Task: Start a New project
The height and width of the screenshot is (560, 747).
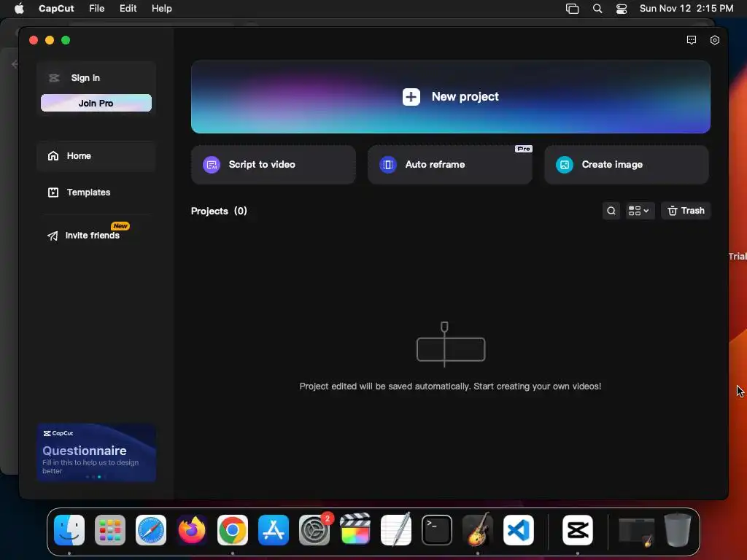Action: click(x=450, y=97)
